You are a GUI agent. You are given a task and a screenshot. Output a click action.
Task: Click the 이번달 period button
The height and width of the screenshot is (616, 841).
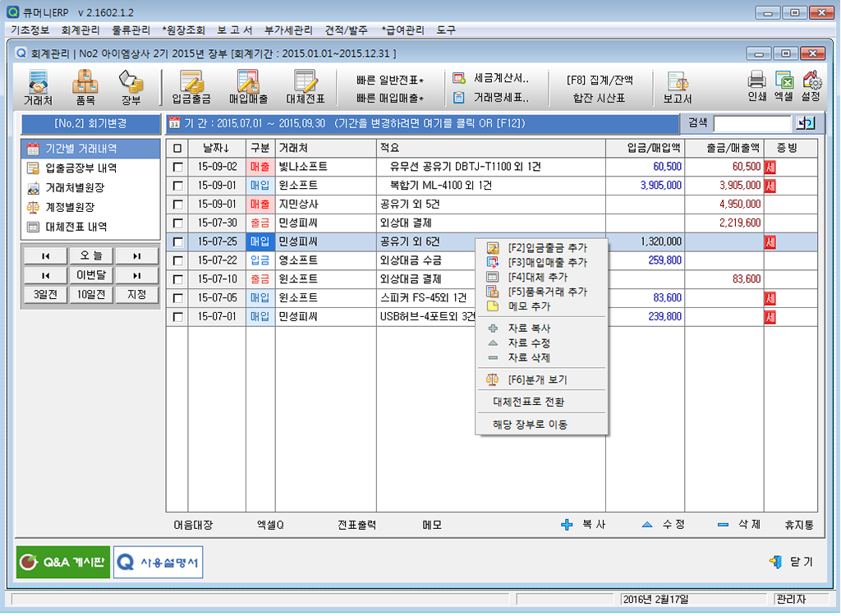pos(91,275)
